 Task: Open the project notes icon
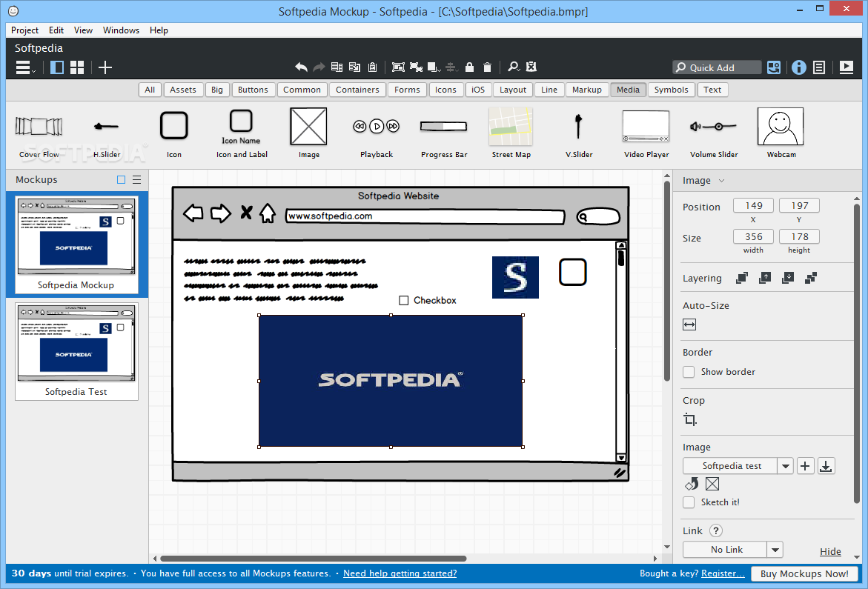click(819, 67)
